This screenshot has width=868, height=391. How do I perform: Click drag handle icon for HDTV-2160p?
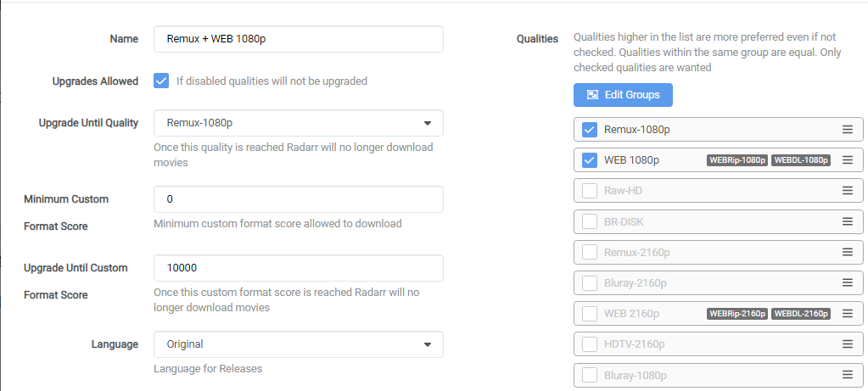click(847, 344)
